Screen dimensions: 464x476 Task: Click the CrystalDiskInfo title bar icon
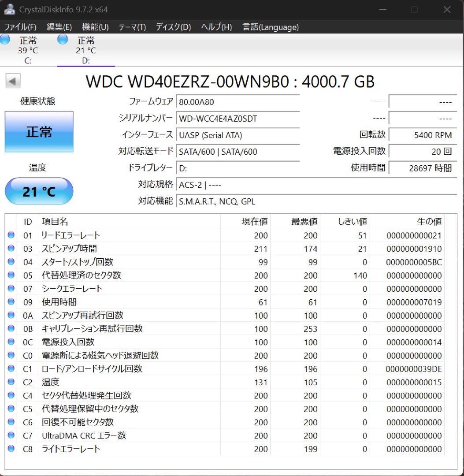(9, 9)
